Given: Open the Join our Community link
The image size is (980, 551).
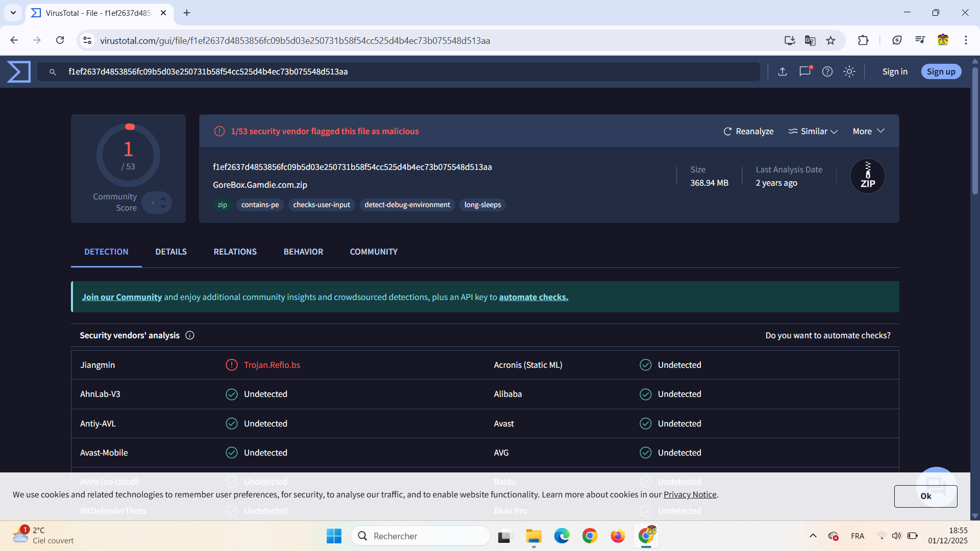Looking at the screenshot, I should point(121,297).
